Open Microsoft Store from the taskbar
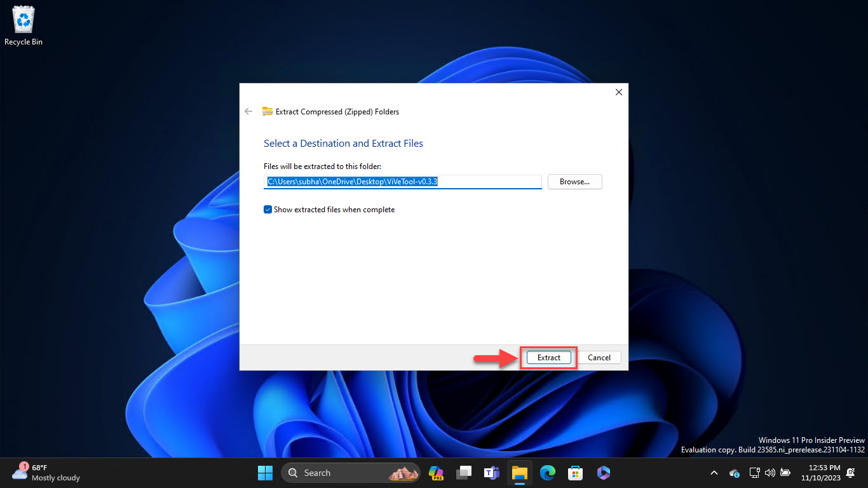 point(576,473)
